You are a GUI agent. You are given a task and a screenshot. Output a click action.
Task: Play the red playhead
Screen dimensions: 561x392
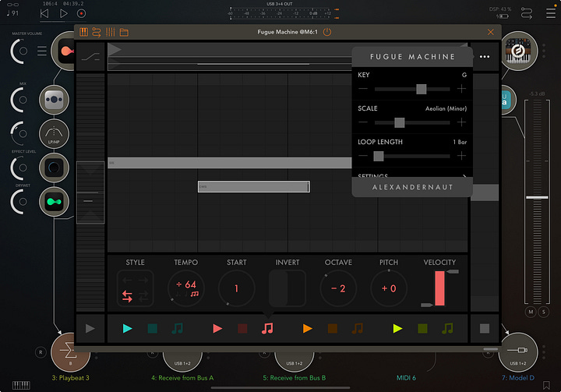click(x=217, y=328)
